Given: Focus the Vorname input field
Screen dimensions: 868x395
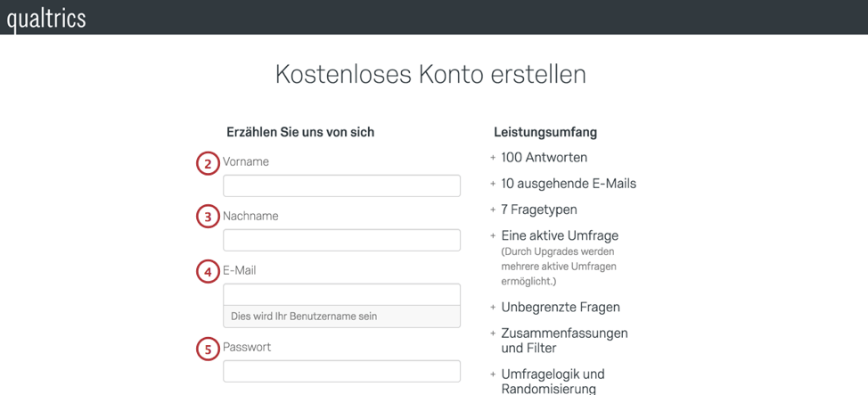Looking at the screenshot, I should [x=341, y=186].
